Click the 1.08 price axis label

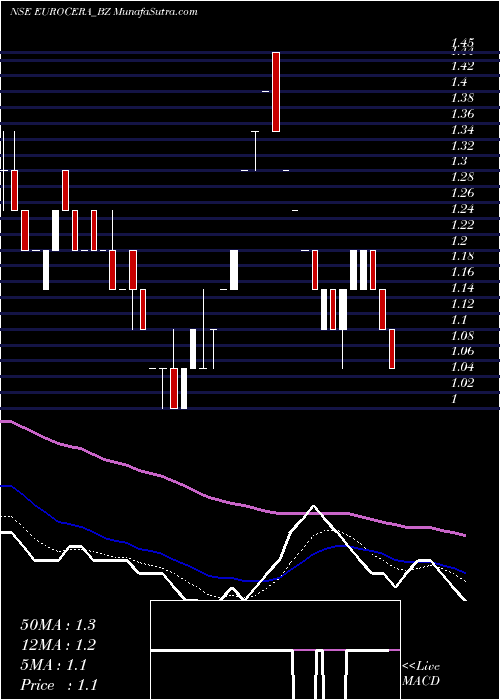click(462, 335)
